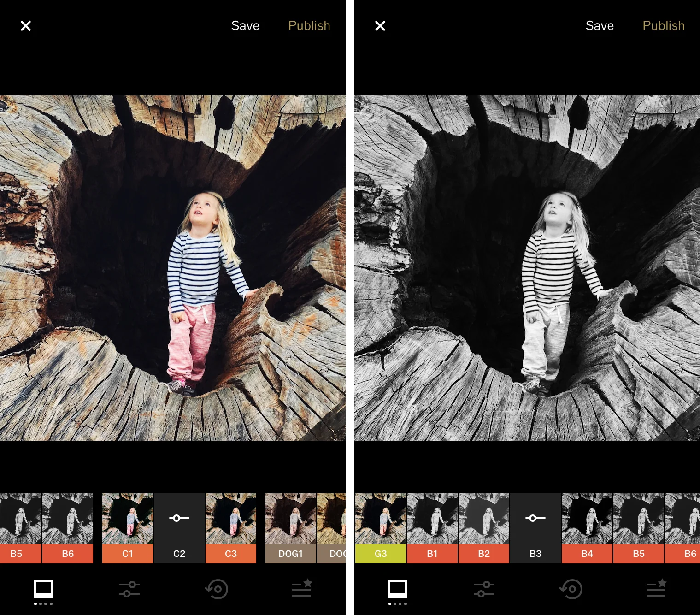The image size is (700, 615).
Task: Apply the C3 filter preset
Action: coord(230,528)
